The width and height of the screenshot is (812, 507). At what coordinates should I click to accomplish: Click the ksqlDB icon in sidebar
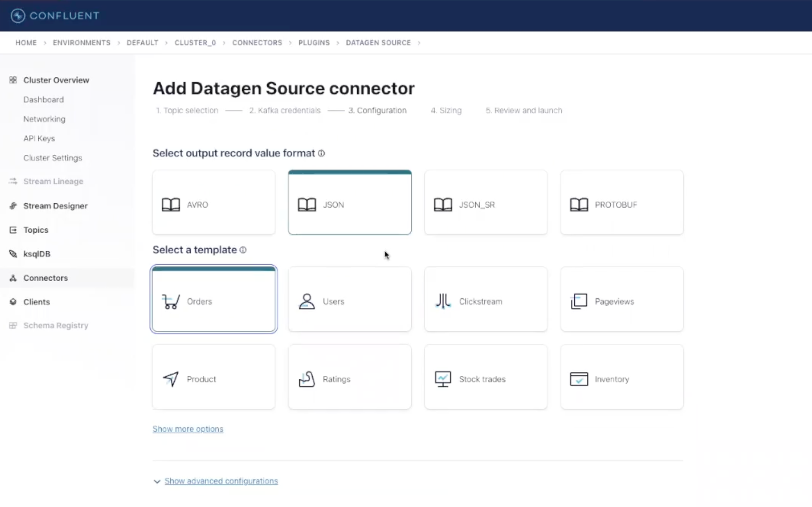[x=13, y=253]
